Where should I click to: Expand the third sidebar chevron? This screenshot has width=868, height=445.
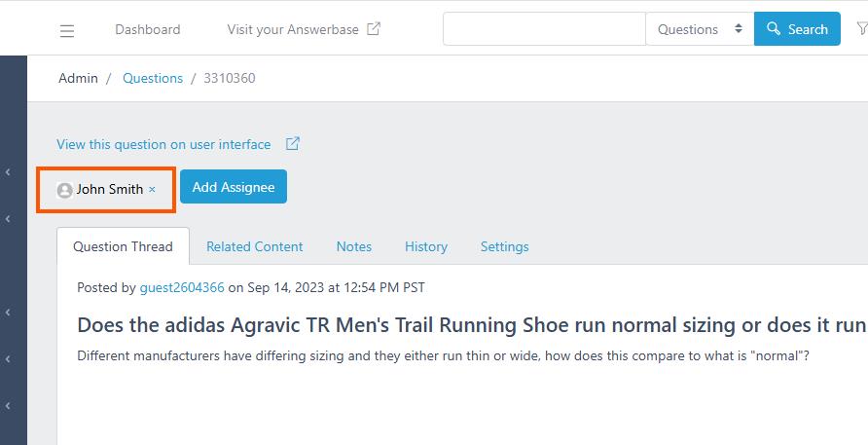8,312
